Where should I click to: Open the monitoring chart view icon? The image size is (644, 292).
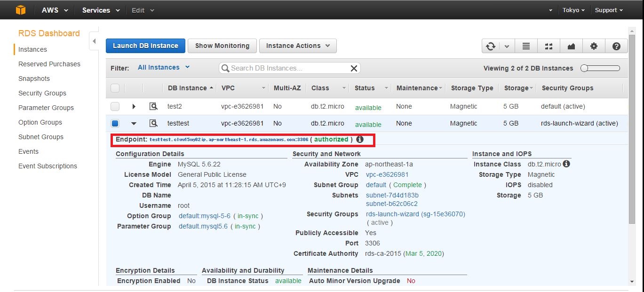(571, 46)
